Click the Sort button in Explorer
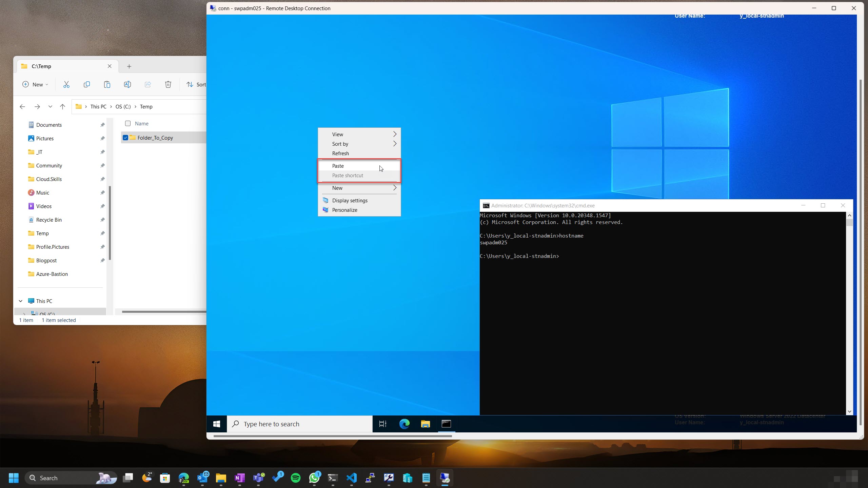 196,84
